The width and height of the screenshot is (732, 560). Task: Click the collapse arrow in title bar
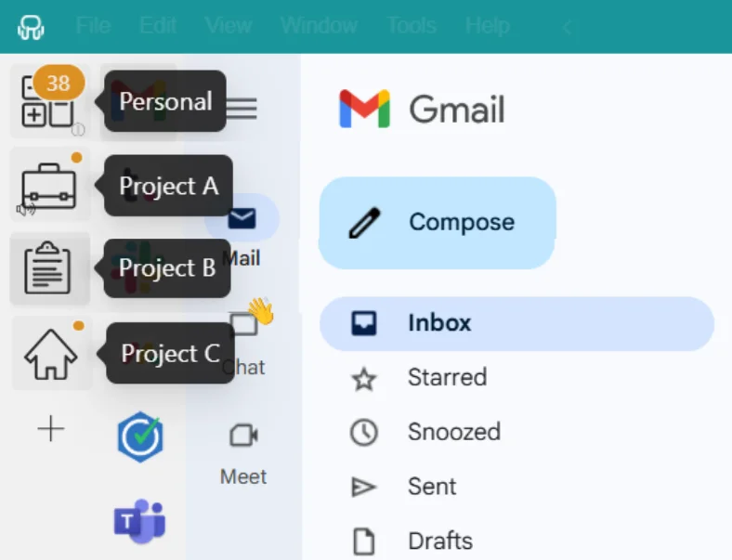click(x=567, y=27)
